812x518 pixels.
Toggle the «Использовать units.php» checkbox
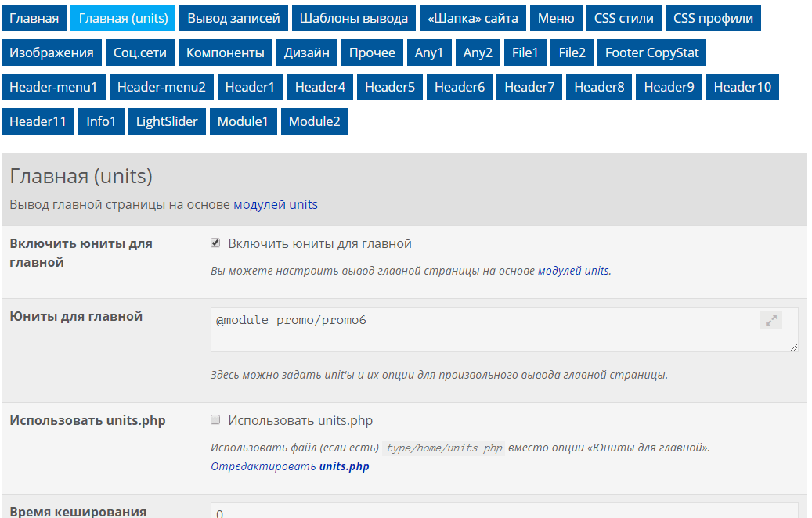point(215,420)
